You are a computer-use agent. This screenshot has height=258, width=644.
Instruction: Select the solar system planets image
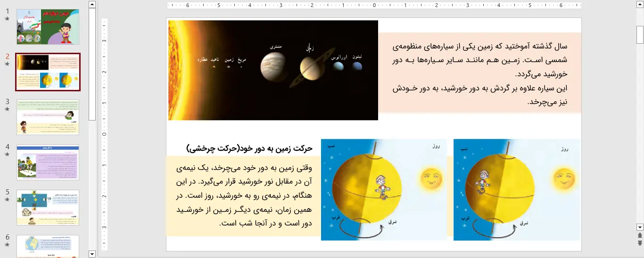pyautogui.click(x=273, y=70)
